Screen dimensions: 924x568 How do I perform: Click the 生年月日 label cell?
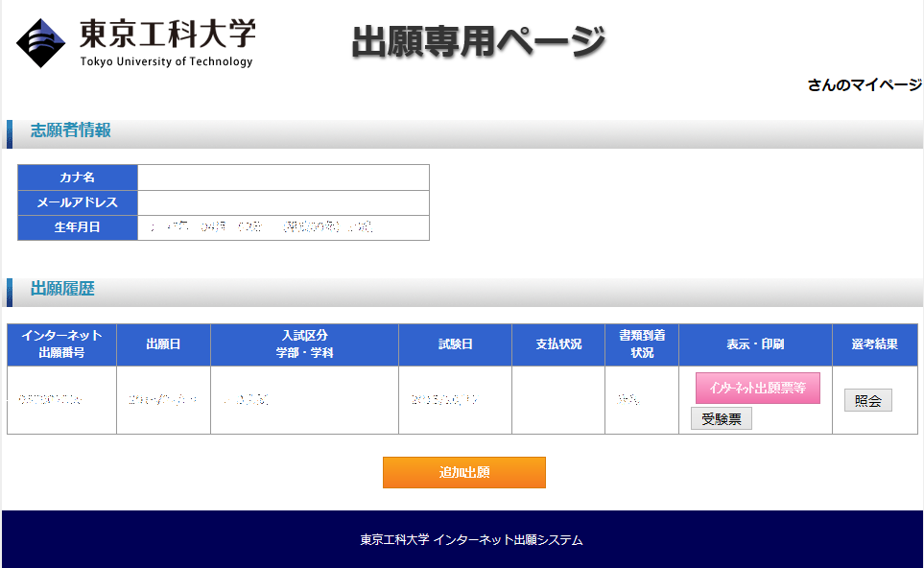coord(77,227)
